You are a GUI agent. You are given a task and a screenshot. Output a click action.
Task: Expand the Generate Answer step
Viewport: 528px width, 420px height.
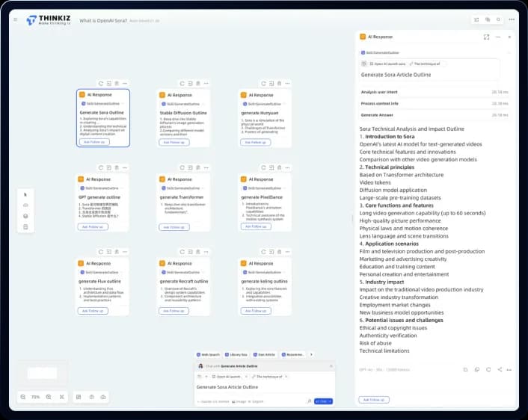(435, 115)
